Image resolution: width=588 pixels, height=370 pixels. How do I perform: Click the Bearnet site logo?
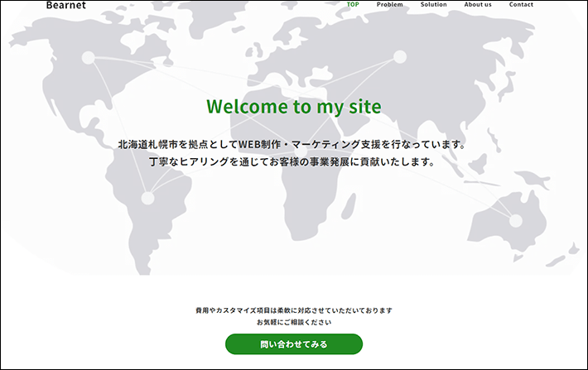(x=66, y=5)
